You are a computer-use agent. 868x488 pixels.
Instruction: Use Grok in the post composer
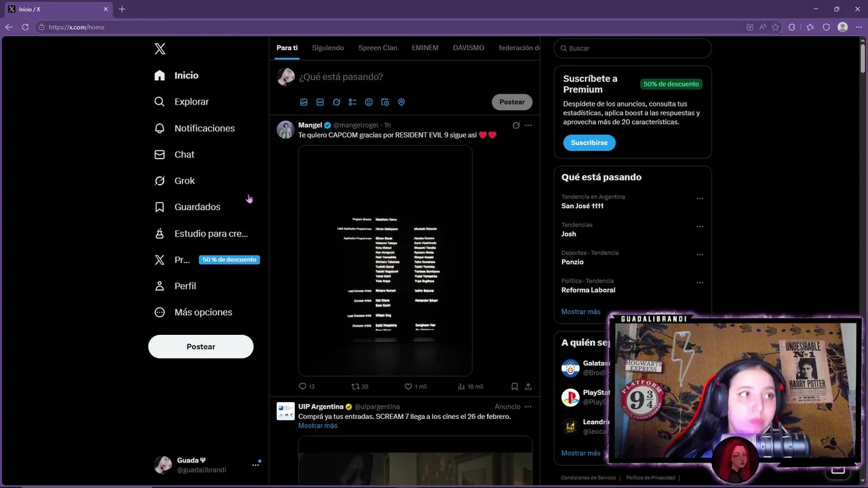336,102
